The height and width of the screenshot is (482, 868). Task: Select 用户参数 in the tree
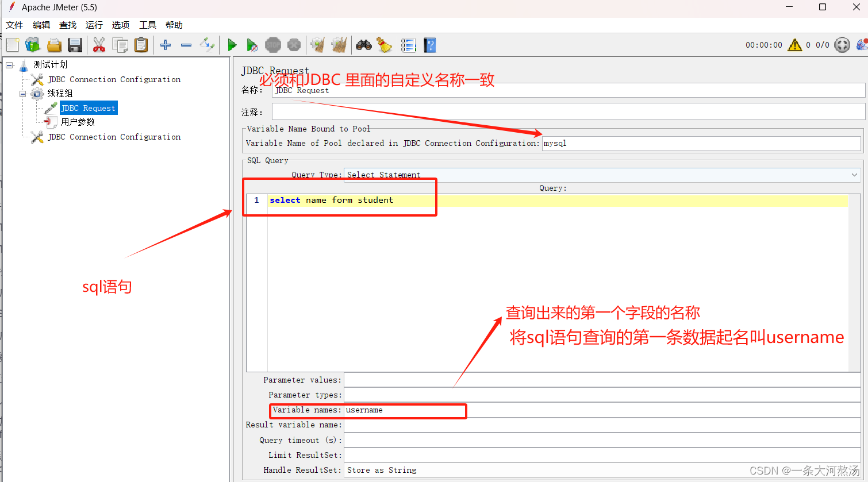[78, 122]
